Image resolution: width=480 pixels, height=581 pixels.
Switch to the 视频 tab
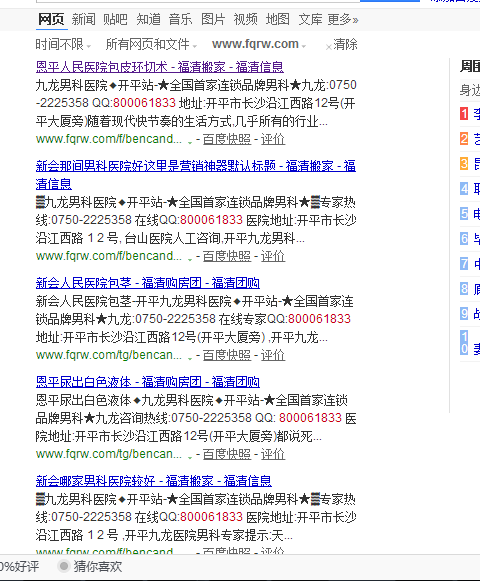pos(245,19)
